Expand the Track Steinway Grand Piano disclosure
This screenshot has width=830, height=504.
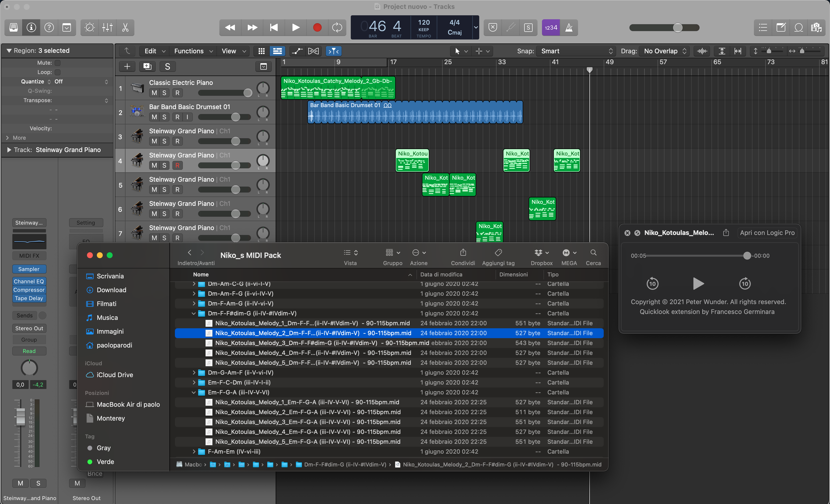(9, 150)
